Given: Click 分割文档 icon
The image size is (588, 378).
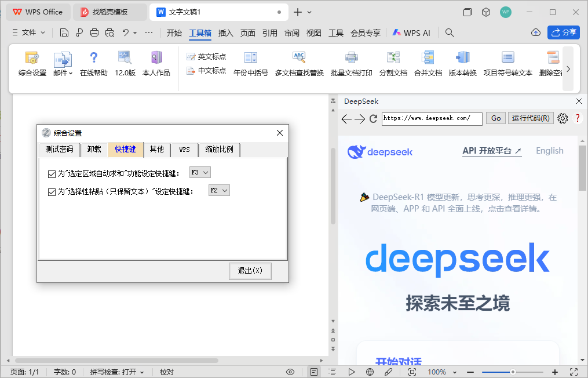Looking at the screenshot, I should coord(393,64).
